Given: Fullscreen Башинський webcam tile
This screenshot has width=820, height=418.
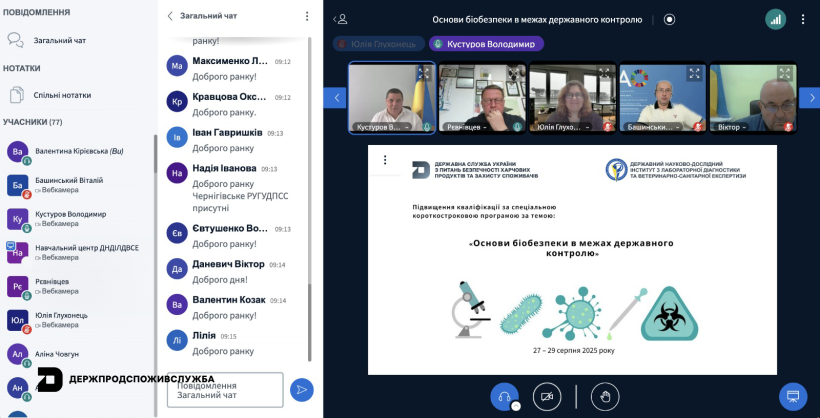Looking at the screenshot, I should [694, 73].
